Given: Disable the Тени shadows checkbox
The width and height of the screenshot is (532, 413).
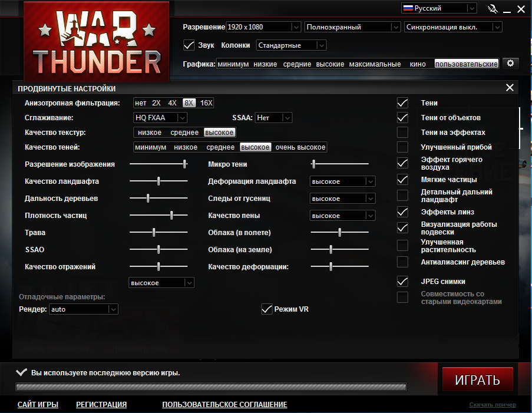Looking at the screenshot, I should click(x=402, y=103).
